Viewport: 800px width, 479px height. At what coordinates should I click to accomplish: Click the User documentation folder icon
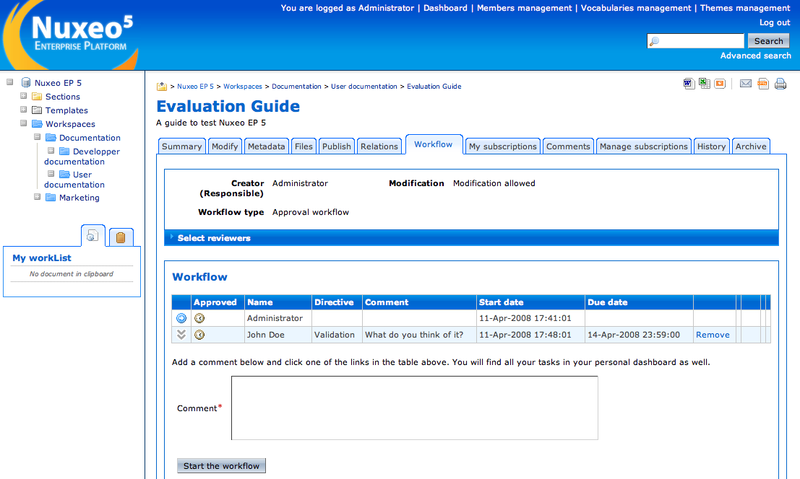click(64, 174)
